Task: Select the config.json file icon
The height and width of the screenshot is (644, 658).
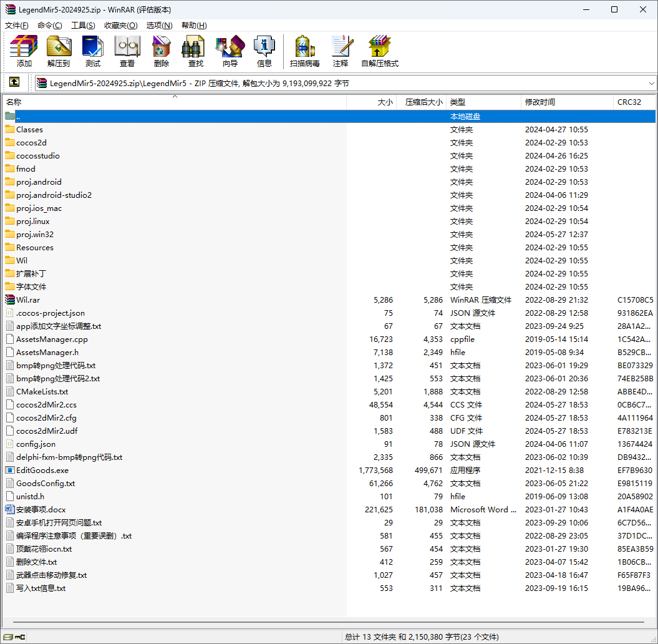Action: click(9, 444)
